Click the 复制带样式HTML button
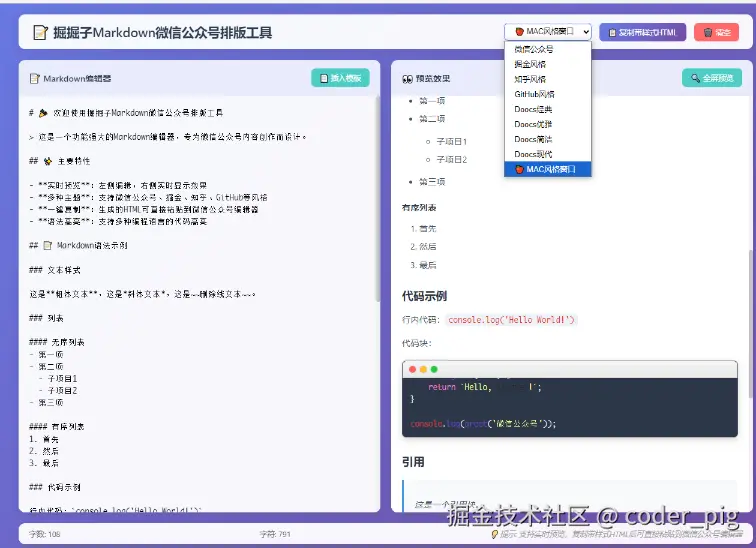Image resolution: width=756 pixels, height=548 pixels. click(x=643, y=32)
